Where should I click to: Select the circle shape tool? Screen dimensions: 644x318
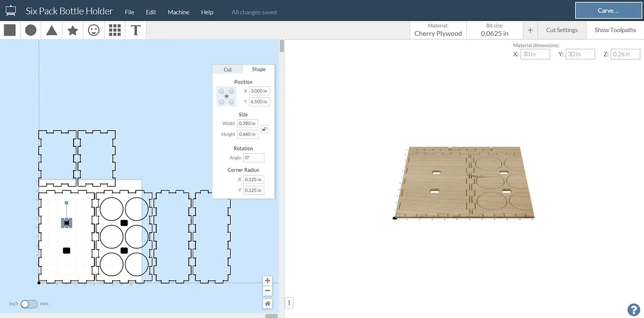[31, 30]
